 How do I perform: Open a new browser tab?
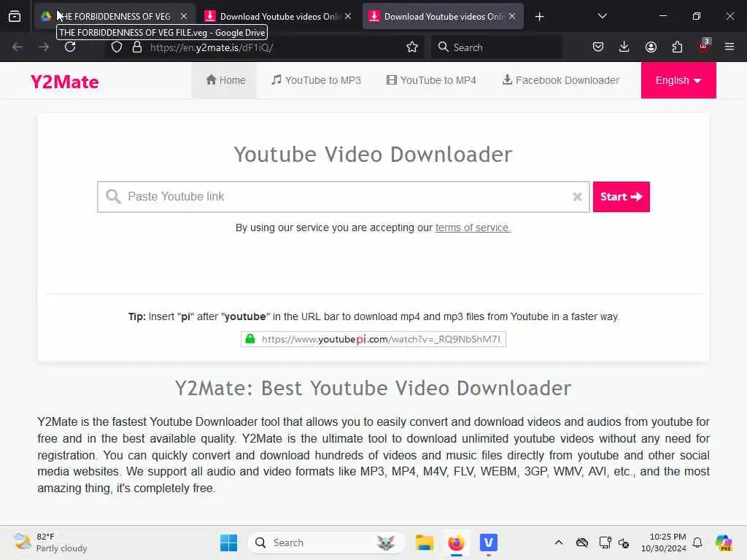(539, 17)
